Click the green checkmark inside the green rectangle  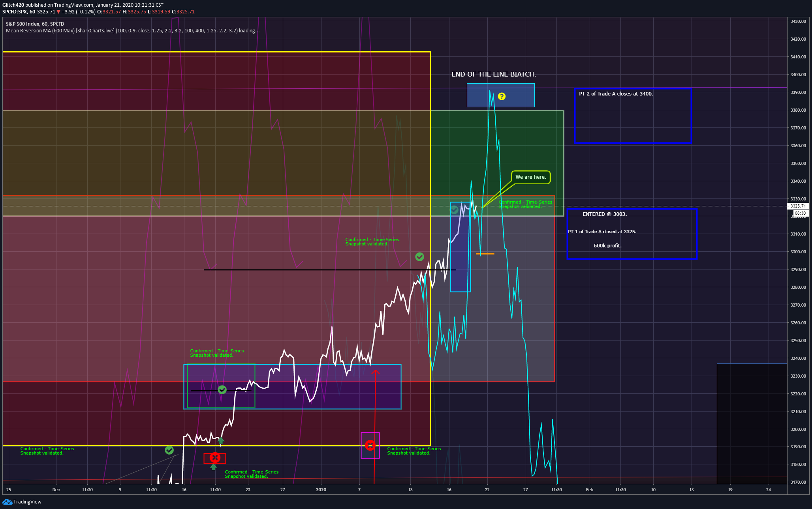click(x=222, y=390)
